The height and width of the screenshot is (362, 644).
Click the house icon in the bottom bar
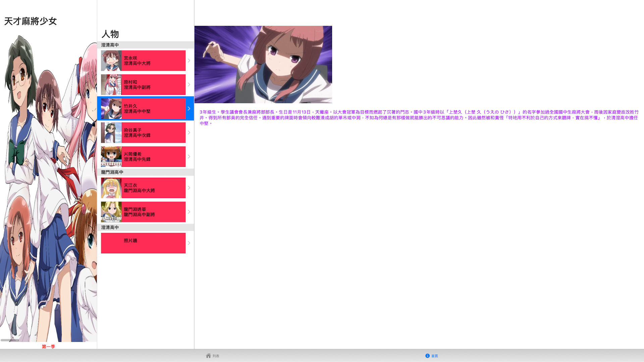click(208, 355)
